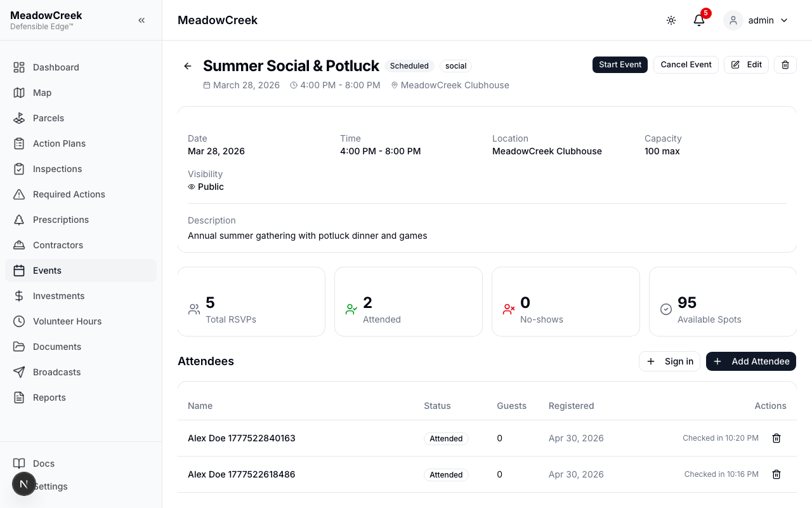This screenshot has height=508, width=812.
Task: Click the Registered column header
Action: pos(571,406)
